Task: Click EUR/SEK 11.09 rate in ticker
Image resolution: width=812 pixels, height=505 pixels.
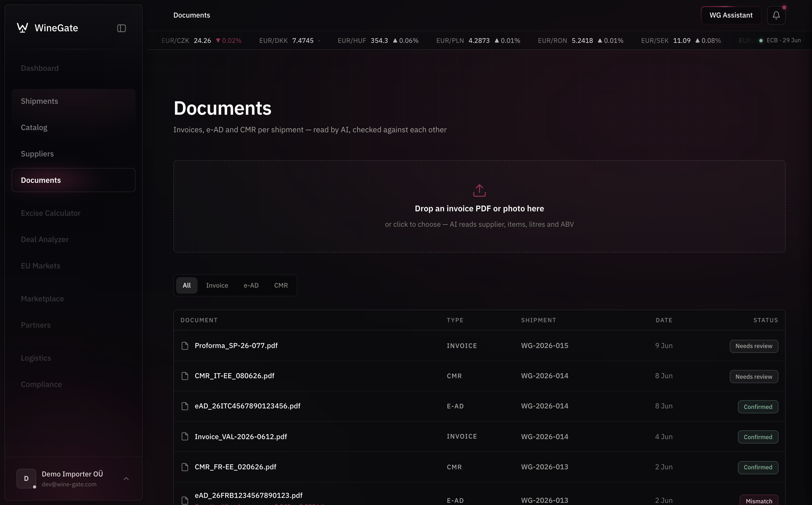Action: [x=666, y=40]
